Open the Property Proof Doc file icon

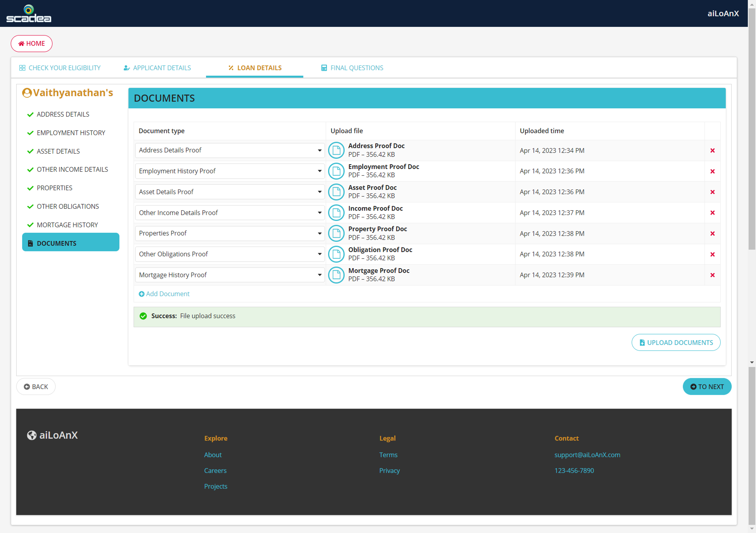coord(336,233)
